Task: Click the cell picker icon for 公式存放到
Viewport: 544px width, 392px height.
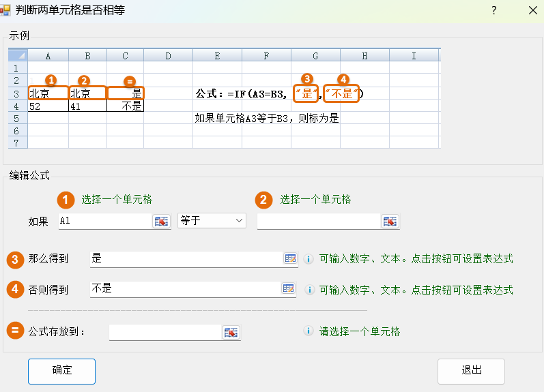Action: point(231,332)
